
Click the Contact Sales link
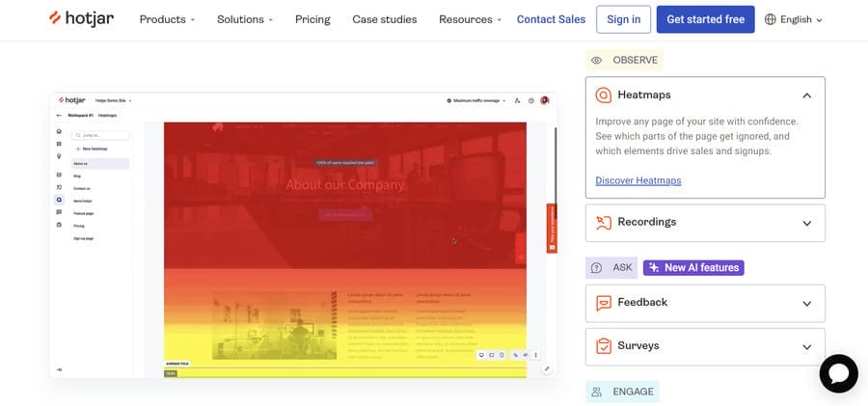[x=551, y=19]
